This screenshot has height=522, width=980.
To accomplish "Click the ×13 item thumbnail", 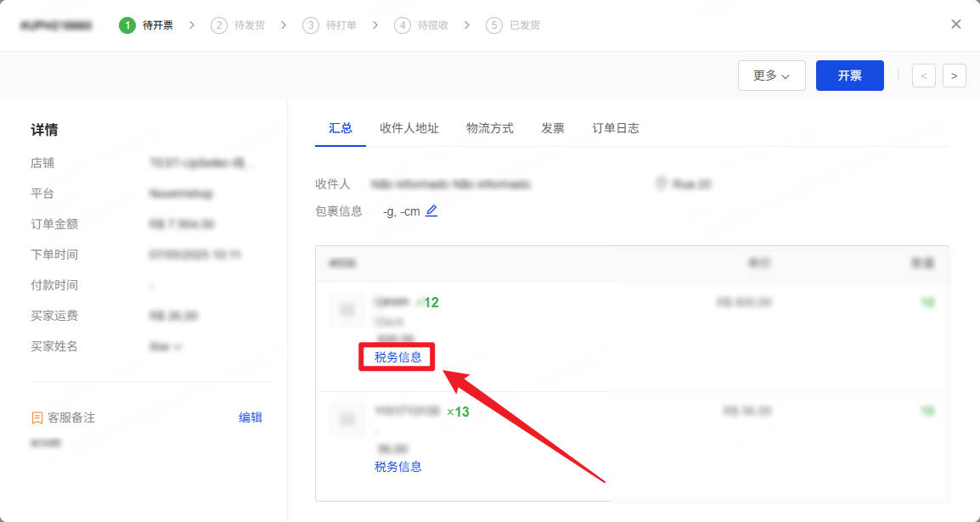I will coord(346,419).
